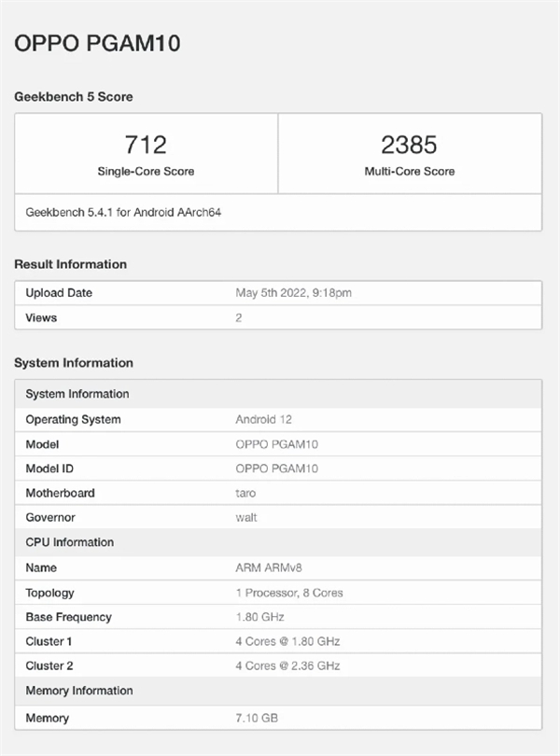Select the single-core score value 712
This screenshot has height=756, width=560.
tap(146, 145)
